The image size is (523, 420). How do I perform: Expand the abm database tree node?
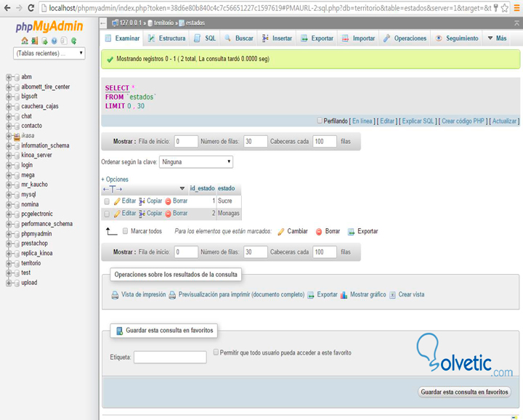pos(9,78)
